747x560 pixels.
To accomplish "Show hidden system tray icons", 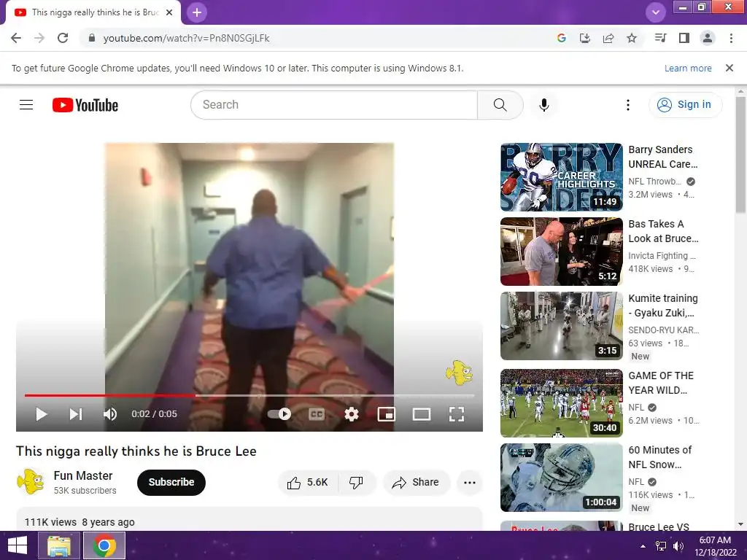I will 643,546.
